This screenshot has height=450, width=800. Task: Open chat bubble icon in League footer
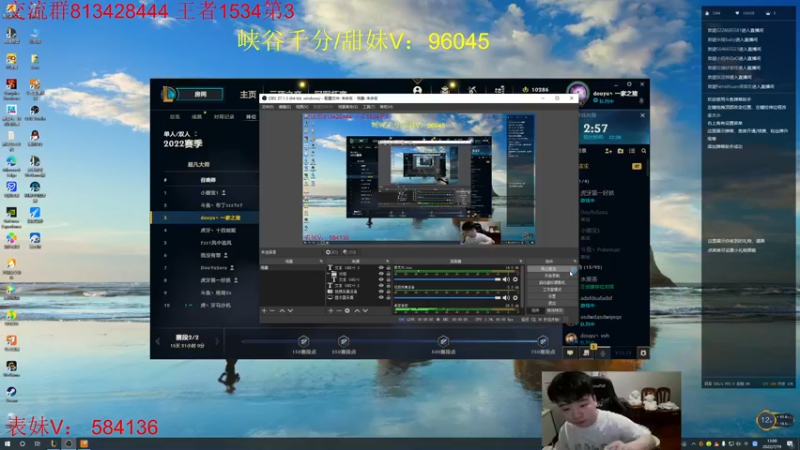point(570,353)
